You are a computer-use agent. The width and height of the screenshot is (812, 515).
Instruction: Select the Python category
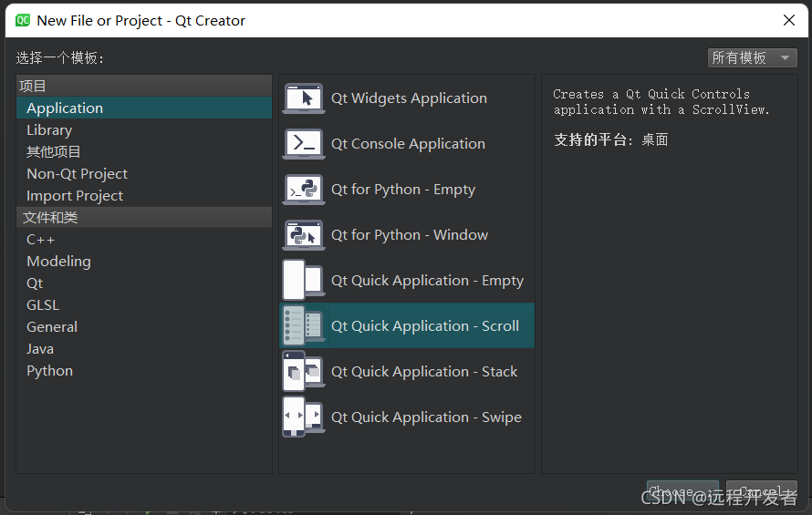point(144,371)
